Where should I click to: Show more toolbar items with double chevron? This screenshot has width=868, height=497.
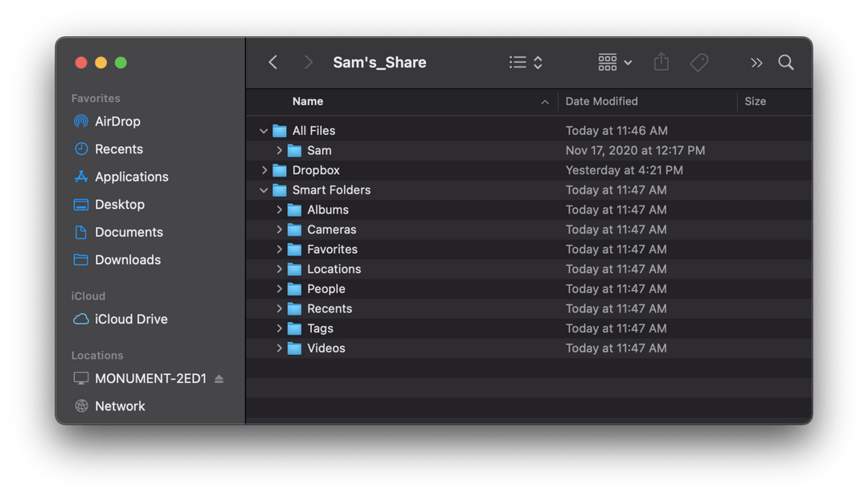(755, 63)
